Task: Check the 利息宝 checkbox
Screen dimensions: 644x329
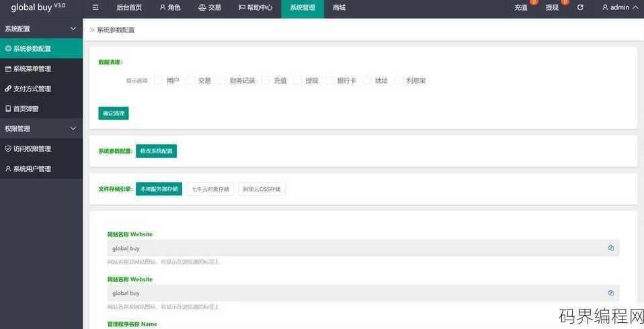Action: tap(399, 81)
